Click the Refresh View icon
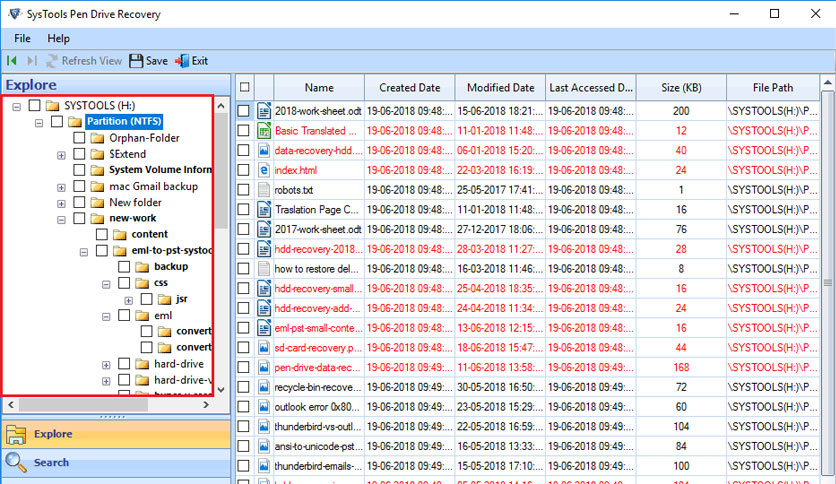 pyautogui.click(x=52, y=61)
